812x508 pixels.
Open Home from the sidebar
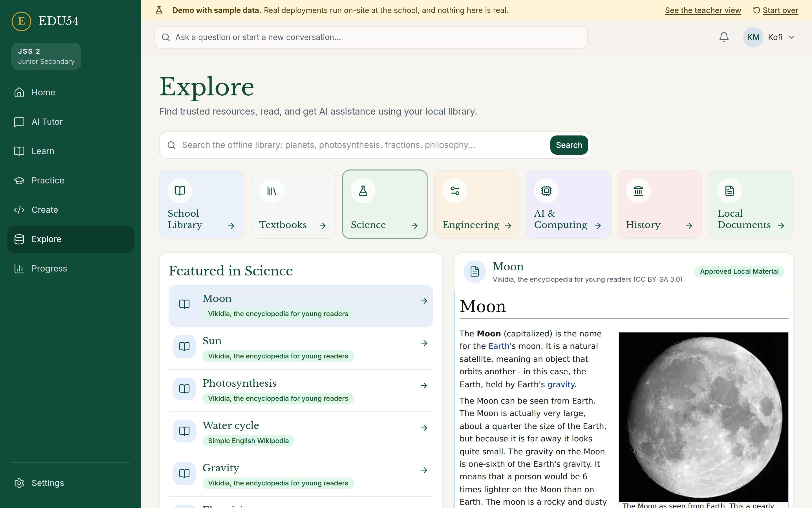click(70, 92)
